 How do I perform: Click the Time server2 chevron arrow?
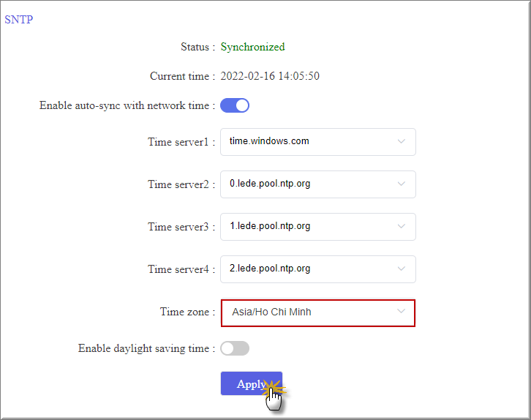pyautogui.click(x=401, y=184)
